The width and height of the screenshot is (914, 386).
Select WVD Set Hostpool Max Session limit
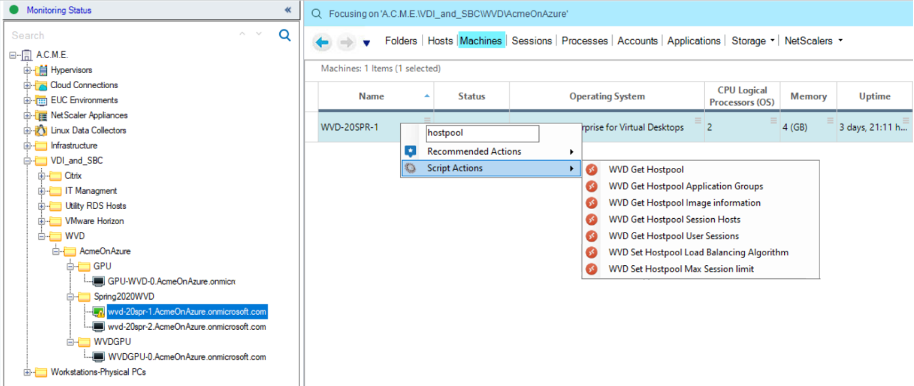click(x=681, y=269)
